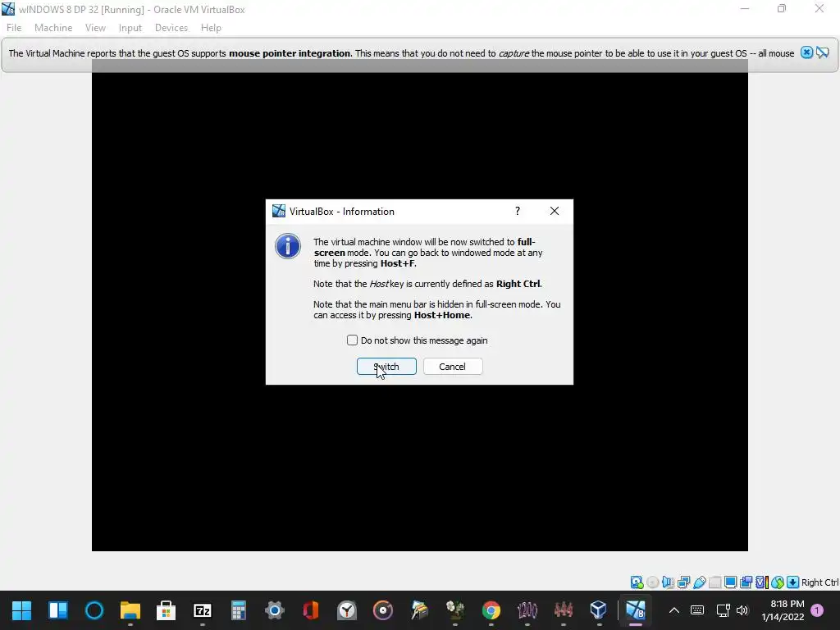The width and height of the screenshot is (840, 630).
Task: Open the File menu
Action: [14, 28]
